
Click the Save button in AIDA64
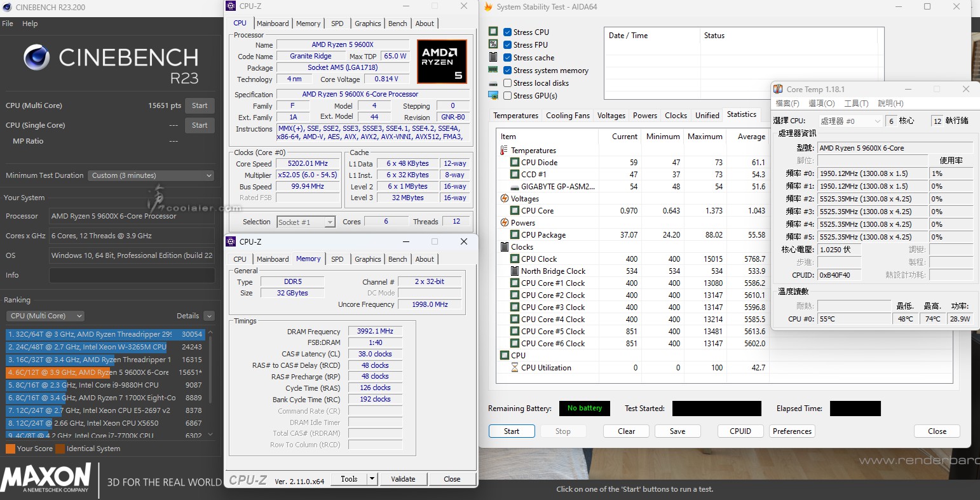[x=677, y=431]
